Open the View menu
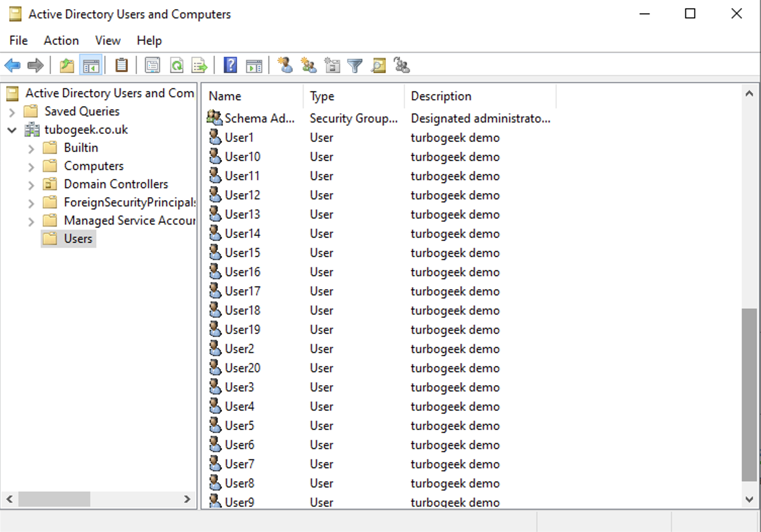Screen dimensions: 761x532 pyautogui.click(x=107, y=40)
